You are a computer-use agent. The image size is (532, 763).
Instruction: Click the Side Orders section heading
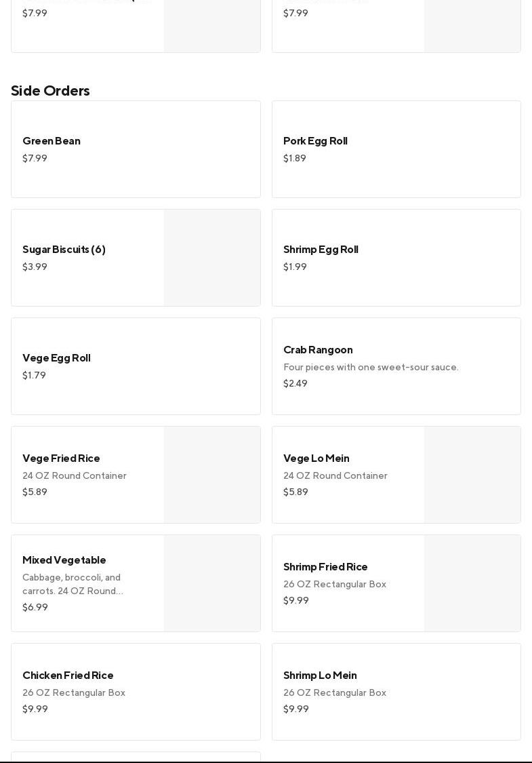50,91
